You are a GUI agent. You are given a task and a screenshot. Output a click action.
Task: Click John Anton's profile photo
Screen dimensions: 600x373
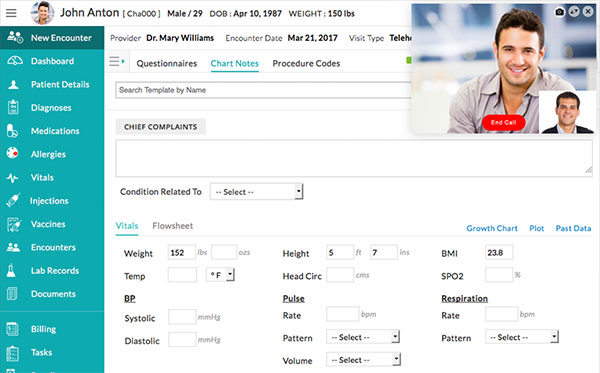coord(42,13)
